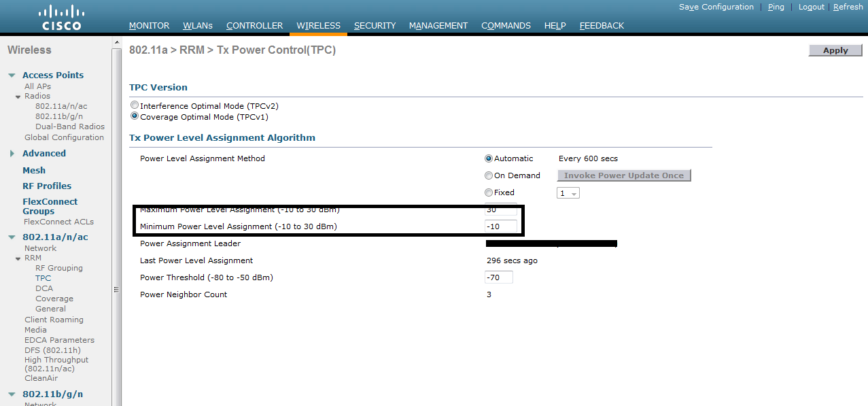This screenshot has width=868, height=406.
Task: Click the Power Threshold input field
Action: [499, 277]
